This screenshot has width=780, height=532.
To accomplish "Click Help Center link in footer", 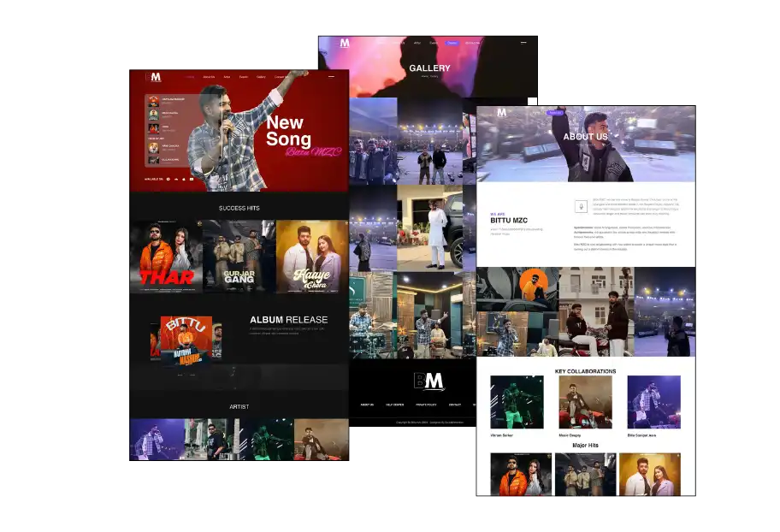I will click(x=396, y=405).
